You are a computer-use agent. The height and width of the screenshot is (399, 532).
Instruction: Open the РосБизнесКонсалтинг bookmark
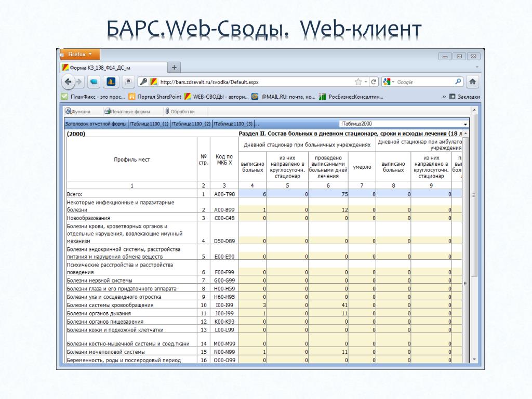[x=351, y=97]
